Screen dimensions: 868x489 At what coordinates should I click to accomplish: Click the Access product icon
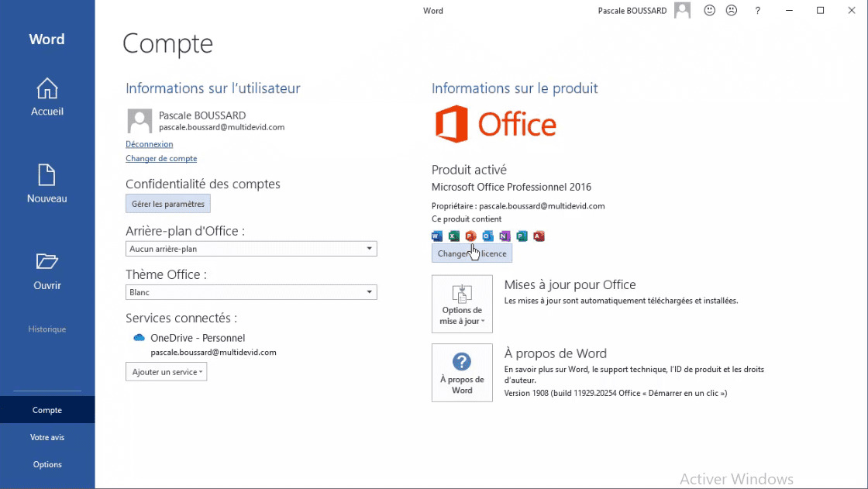[539, 236]
